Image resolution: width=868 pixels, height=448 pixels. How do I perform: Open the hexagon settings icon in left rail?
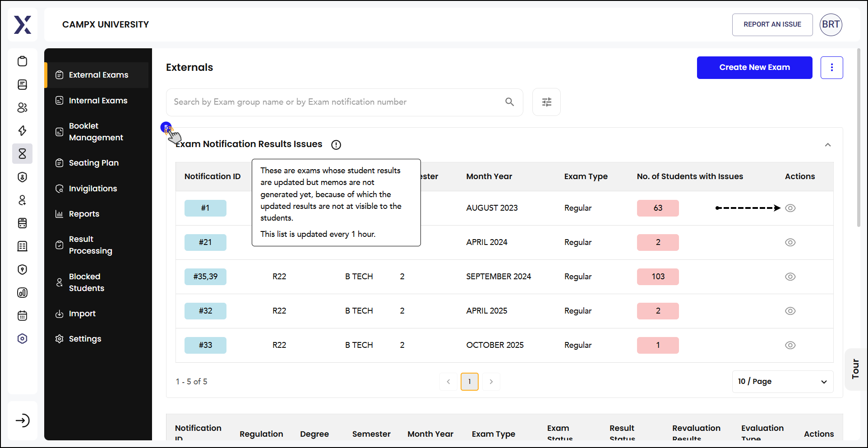[22, 339]
